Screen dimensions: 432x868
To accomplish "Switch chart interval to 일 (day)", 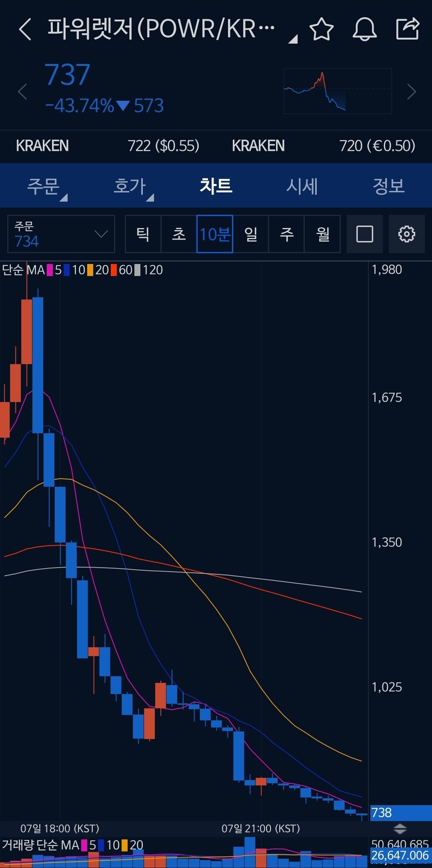I will coord(251,234).
